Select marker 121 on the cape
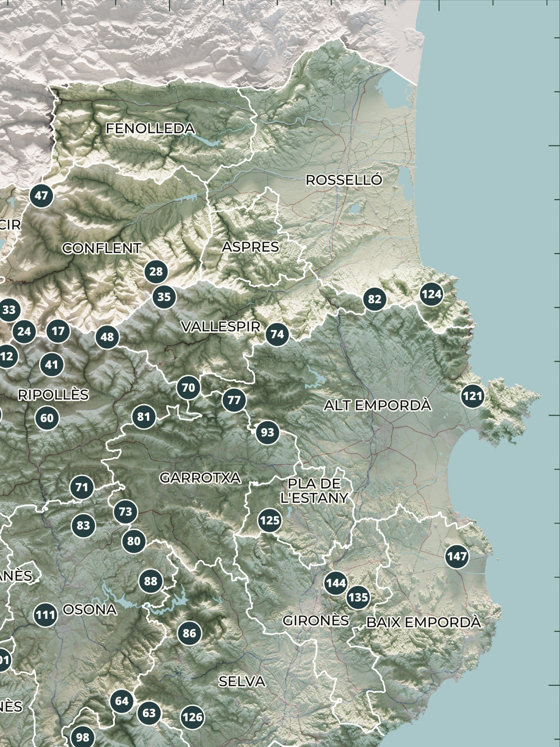560x747 pixels. click(473, 396)
